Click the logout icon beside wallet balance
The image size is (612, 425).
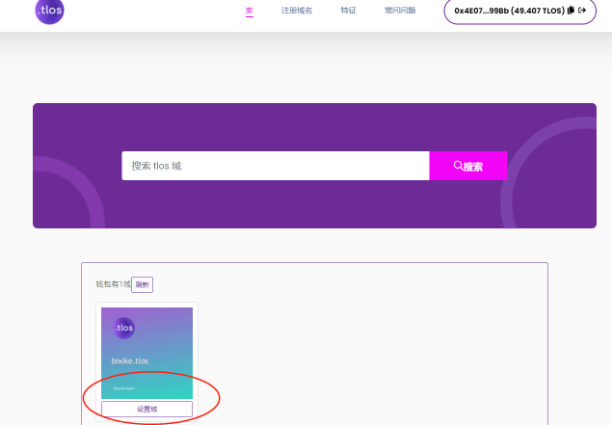click(582, 10)
